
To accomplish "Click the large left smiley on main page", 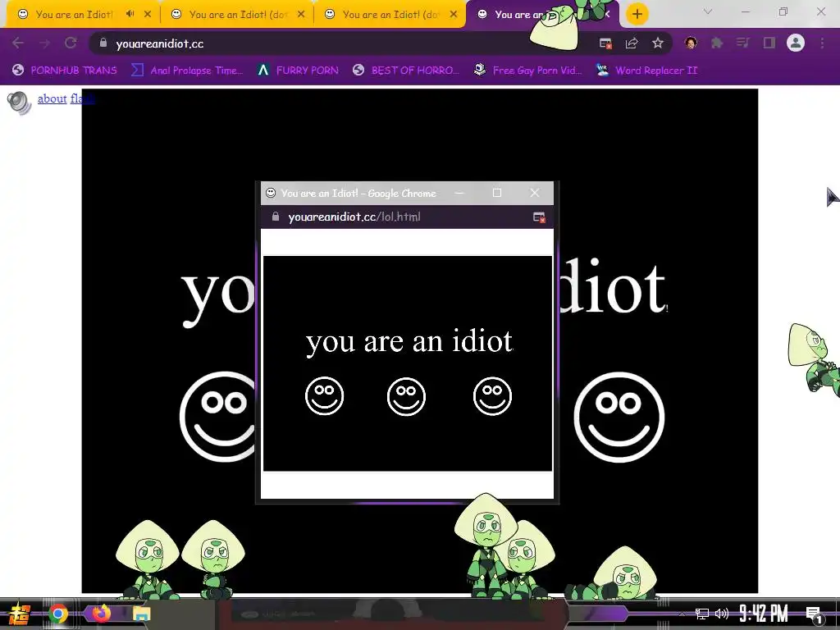I will coord(218,416).
